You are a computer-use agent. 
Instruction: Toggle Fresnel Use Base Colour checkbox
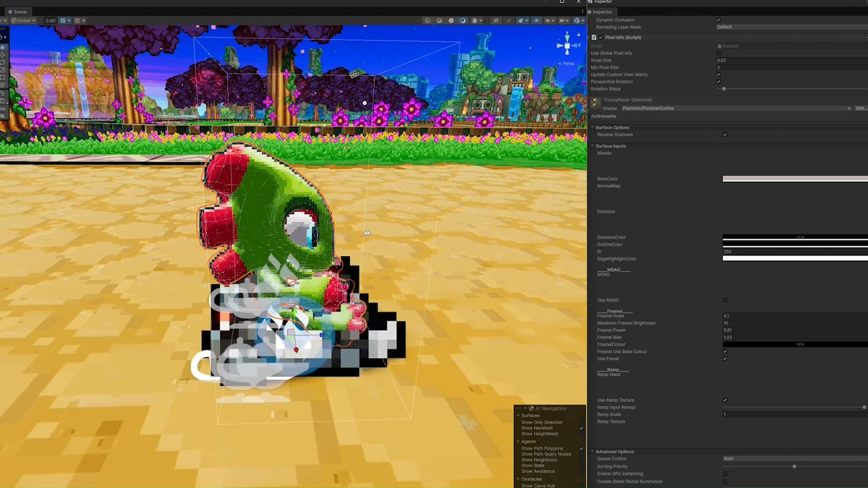coord(725,351)
